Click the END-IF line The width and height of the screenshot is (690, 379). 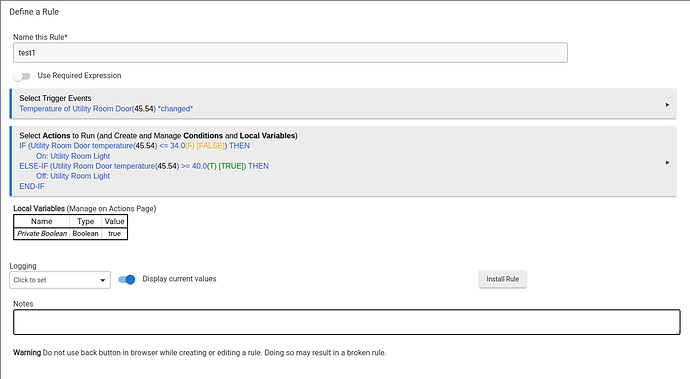32,186
